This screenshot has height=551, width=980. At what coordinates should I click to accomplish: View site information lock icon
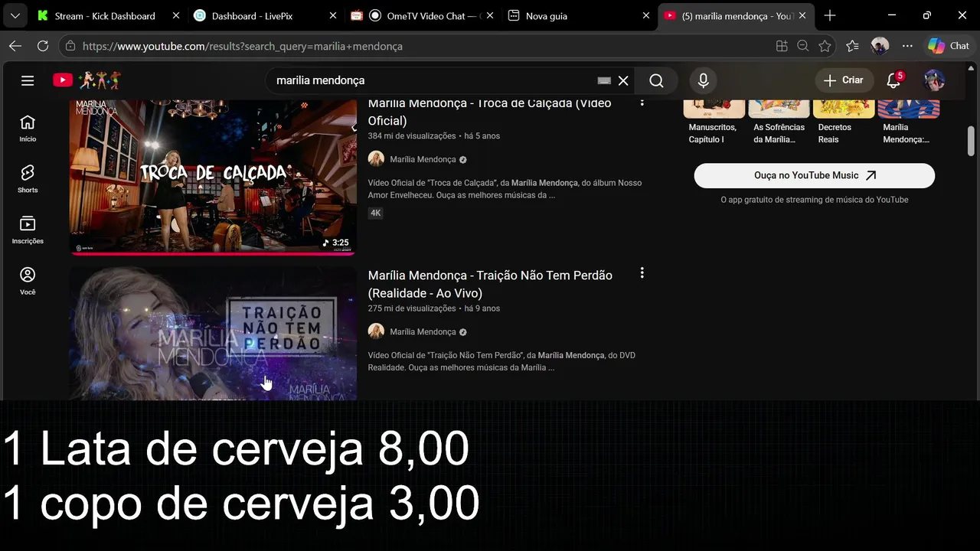[x=70, y=46]
